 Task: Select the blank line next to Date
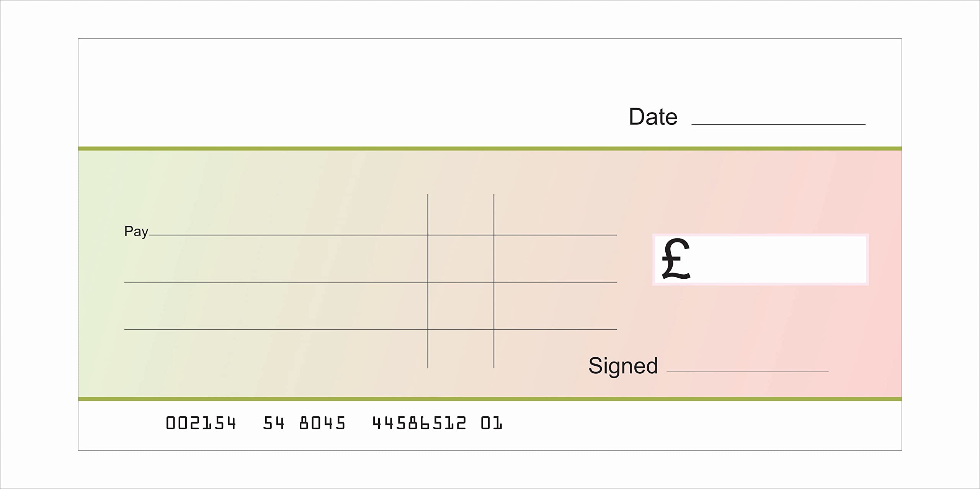pos(778,124)
